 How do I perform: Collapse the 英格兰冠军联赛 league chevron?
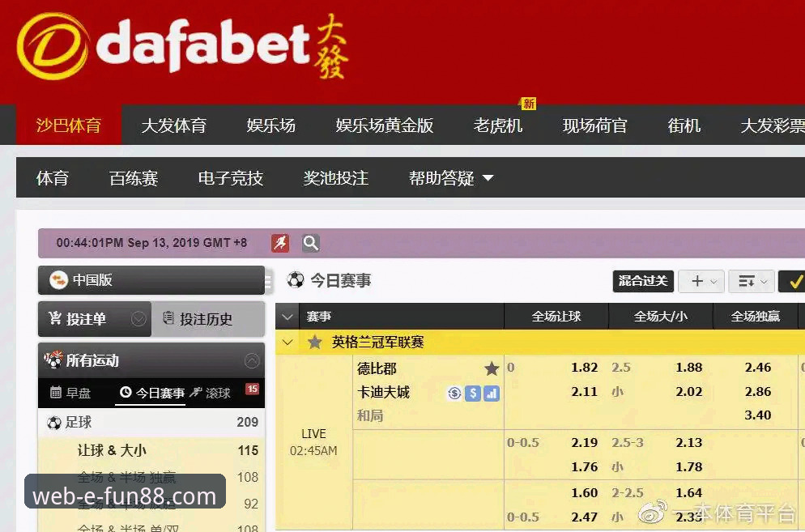tap(287, 342)
